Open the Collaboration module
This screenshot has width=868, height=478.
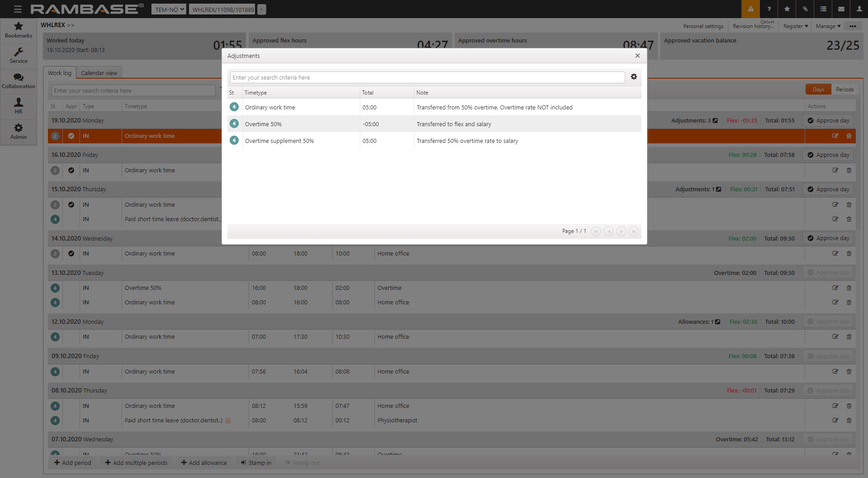click(x=19, y=81)
